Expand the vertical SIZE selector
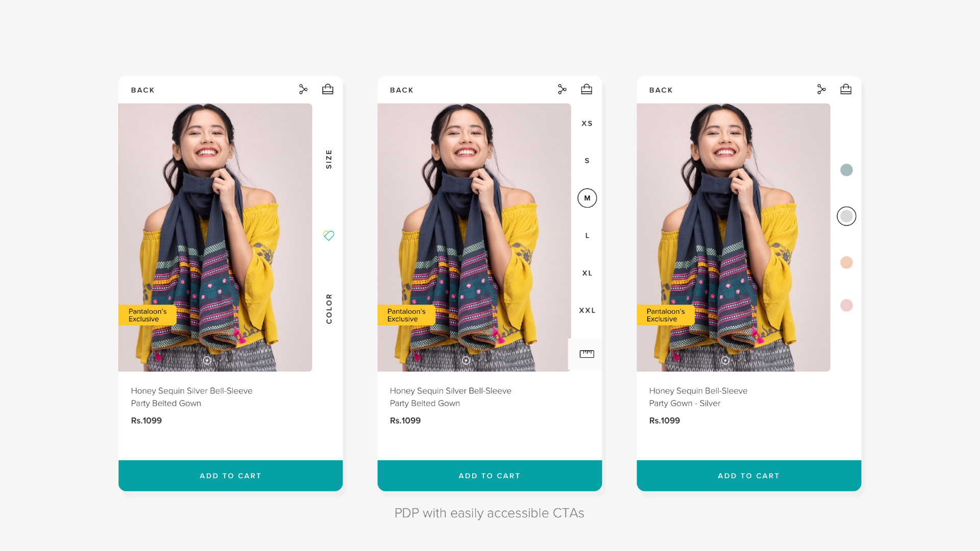 click(329, 159)
